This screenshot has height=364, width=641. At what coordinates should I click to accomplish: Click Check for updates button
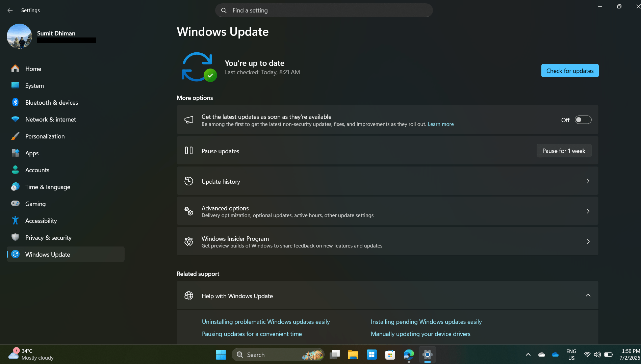[570, 71]
